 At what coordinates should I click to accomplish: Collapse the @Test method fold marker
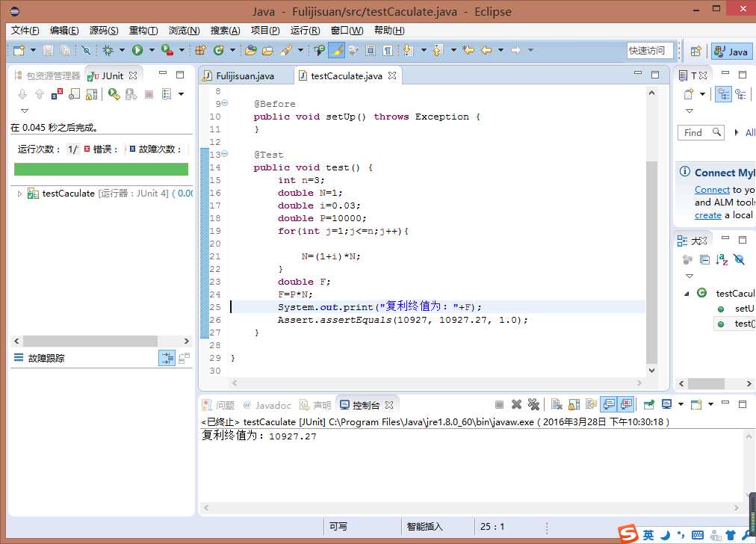225,154
